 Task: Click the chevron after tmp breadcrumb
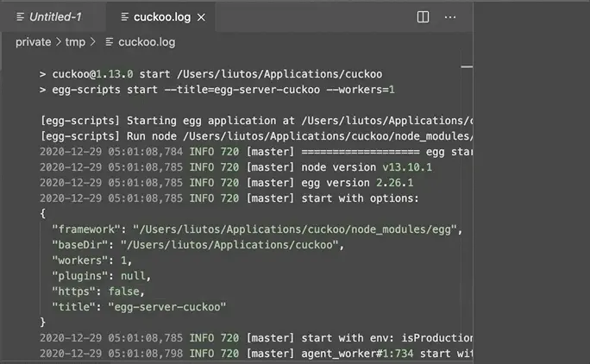click(97, 41)
